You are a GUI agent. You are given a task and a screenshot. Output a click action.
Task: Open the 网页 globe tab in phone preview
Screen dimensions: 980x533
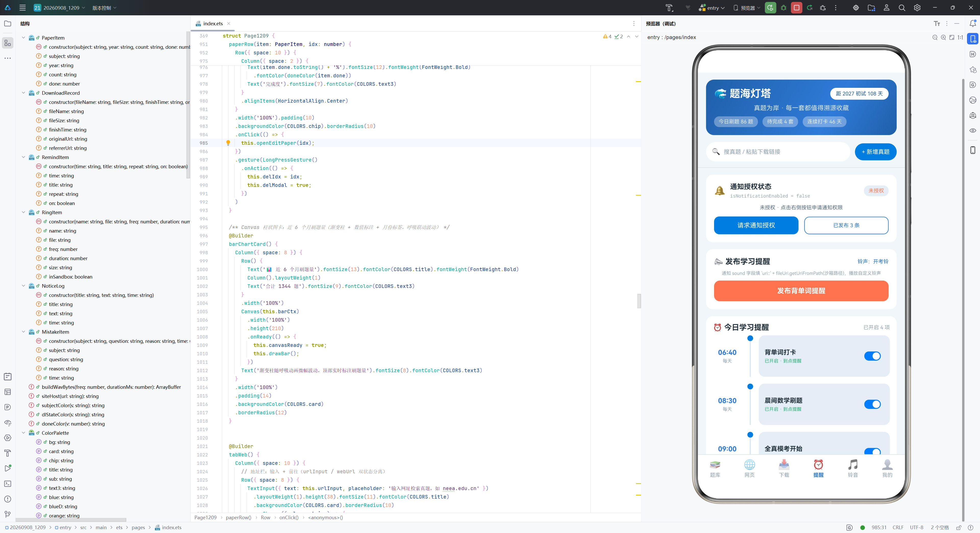750,468
